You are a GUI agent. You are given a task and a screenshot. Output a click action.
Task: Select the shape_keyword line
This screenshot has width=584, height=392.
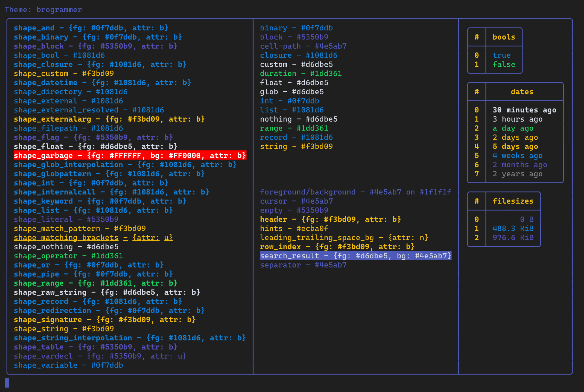[100, 201]
